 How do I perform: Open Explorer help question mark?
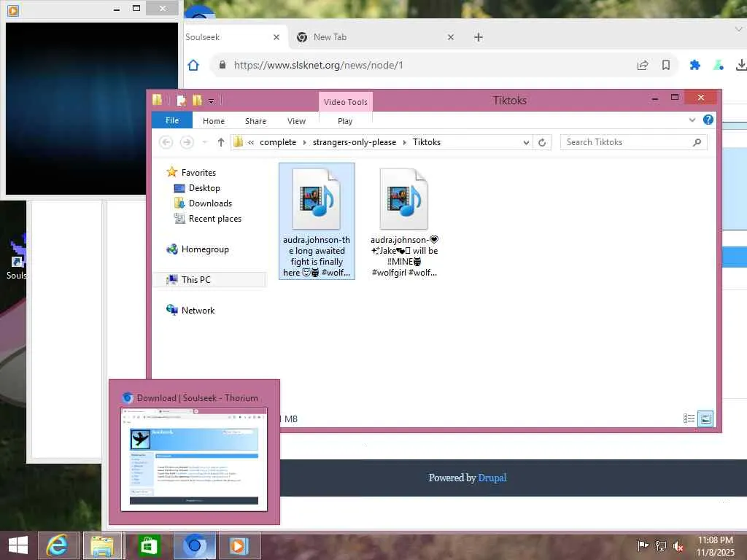pyautogui.click(x=708, y=120)
